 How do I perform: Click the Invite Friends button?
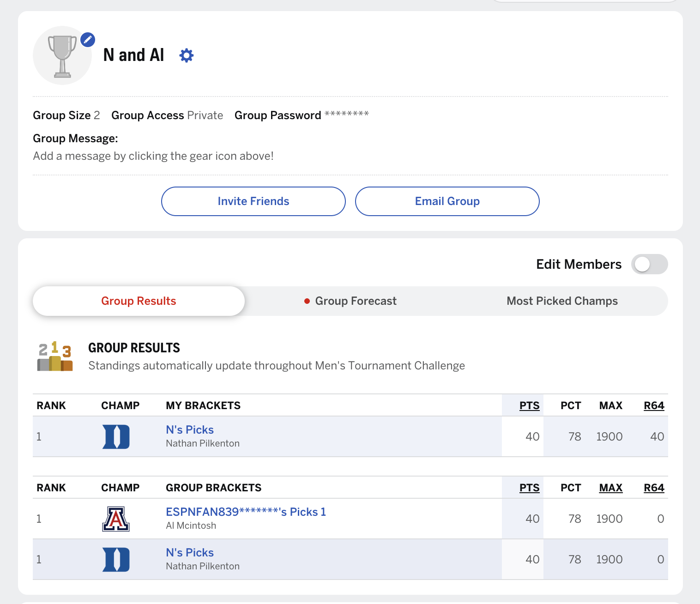pyautogui.click(x=253, y=201)
